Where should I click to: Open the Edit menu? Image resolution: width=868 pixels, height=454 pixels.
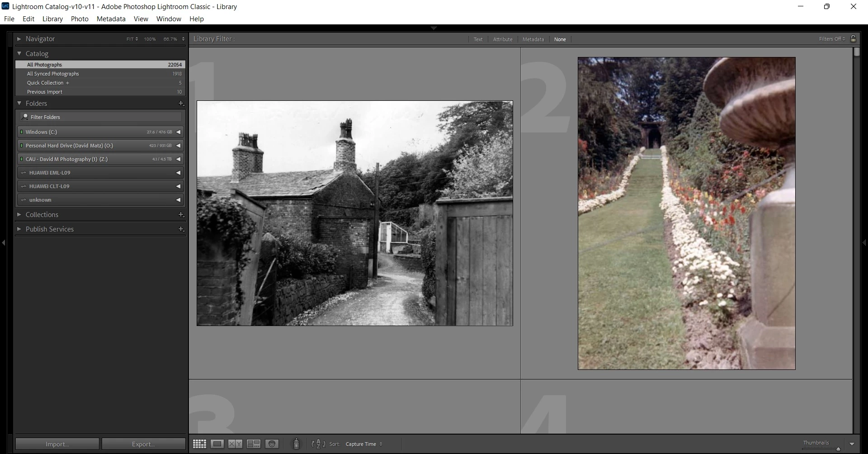(28, 19)
